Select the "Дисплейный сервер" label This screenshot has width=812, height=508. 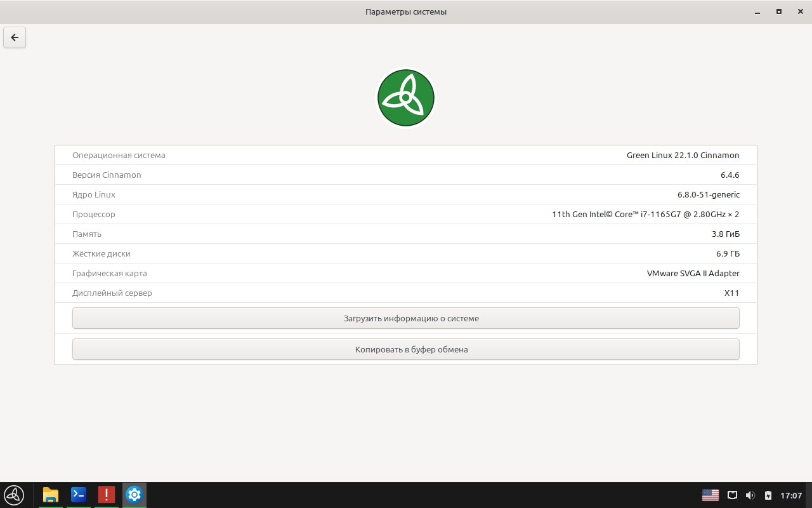[x=112, y=293]
